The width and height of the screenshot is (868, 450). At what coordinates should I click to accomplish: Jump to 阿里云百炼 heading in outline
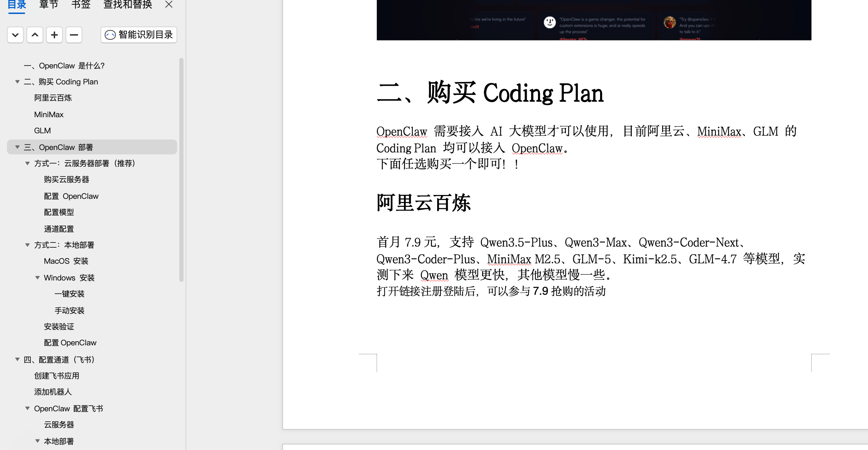pyautogui.click(x=53, y=98)
